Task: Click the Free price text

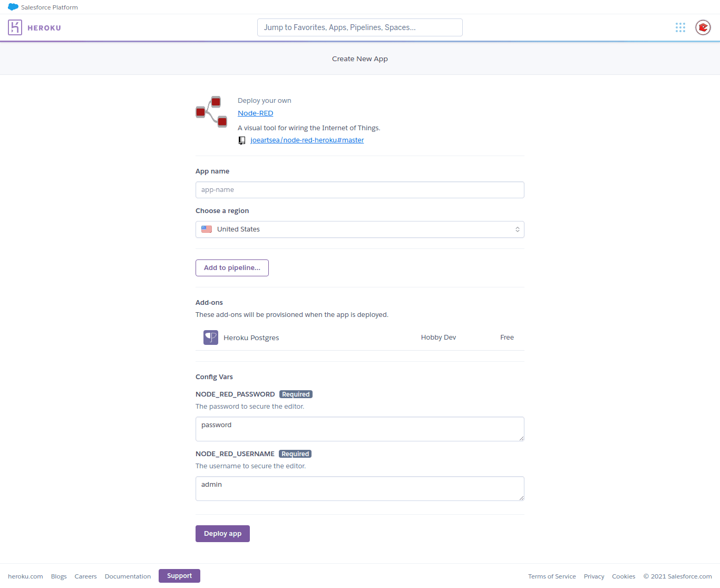Action: tap(507, 338)
